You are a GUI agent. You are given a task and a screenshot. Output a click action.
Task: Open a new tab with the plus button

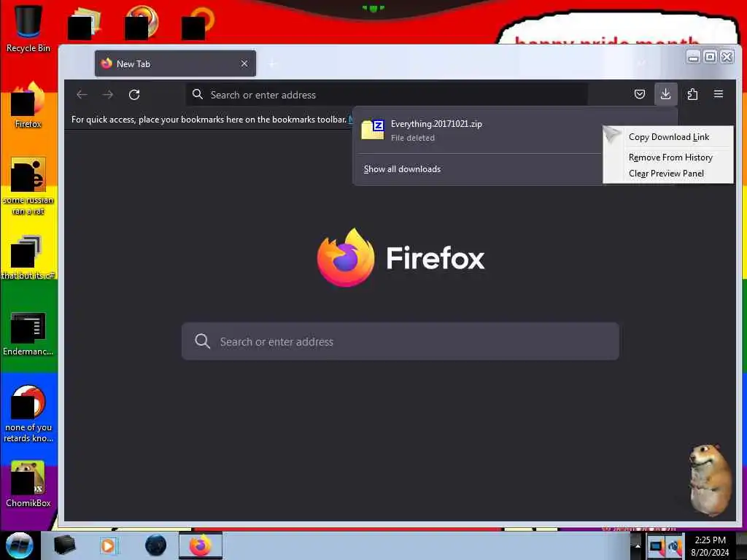pos(273,63)
